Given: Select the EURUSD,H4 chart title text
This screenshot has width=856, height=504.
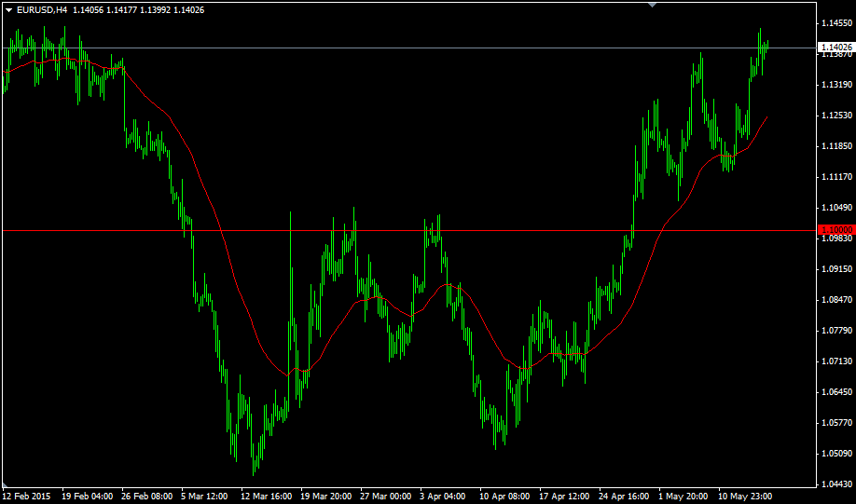Looking at the screenshot, I should (x=42, y=10).
